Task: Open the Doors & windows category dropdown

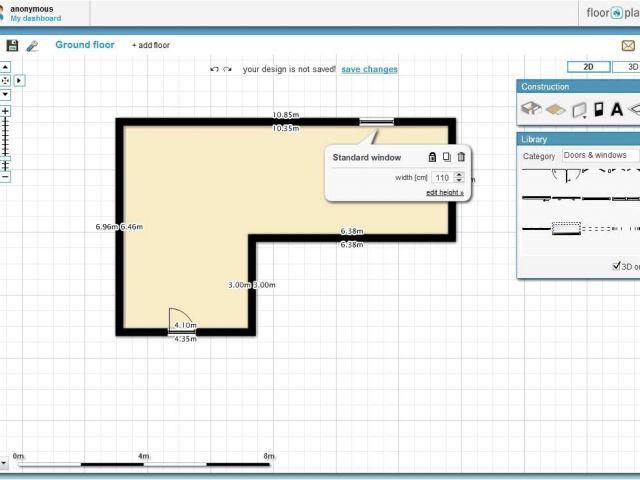Action: 599,156
